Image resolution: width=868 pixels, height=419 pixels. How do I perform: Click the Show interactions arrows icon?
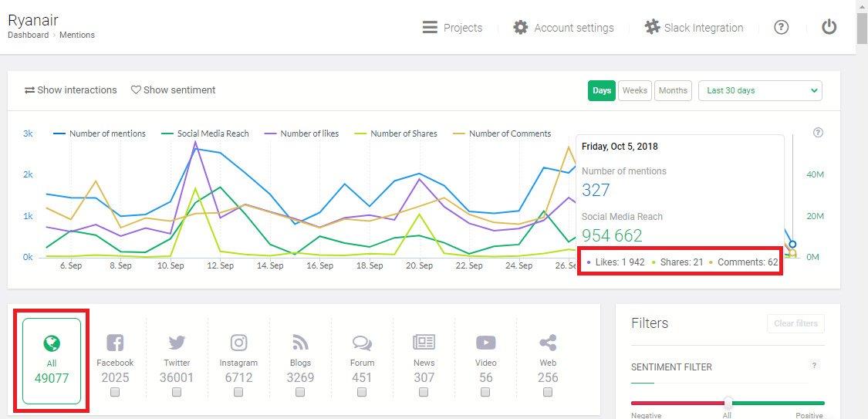click(x=30, y=90)
